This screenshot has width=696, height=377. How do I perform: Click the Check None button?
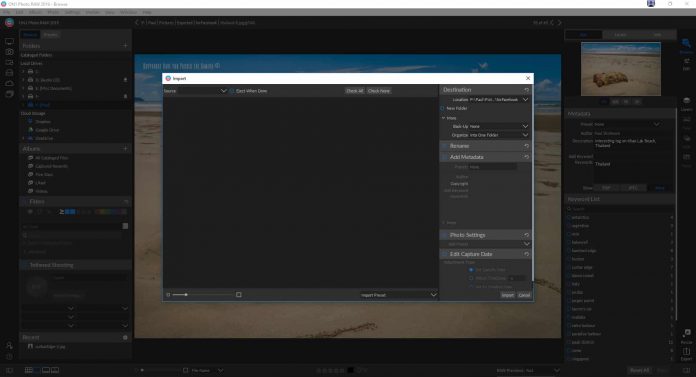tap(379, 91)
